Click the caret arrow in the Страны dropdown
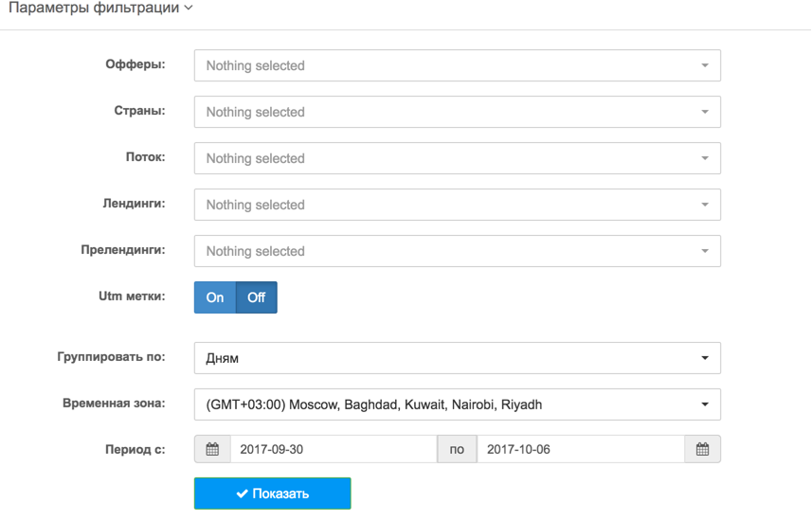 pyautogui.click(x=705, y=112)
